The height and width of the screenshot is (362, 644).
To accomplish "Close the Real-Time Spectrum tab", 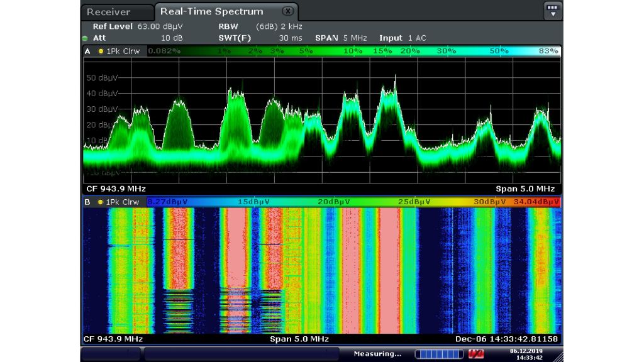I will coord(287,11).
